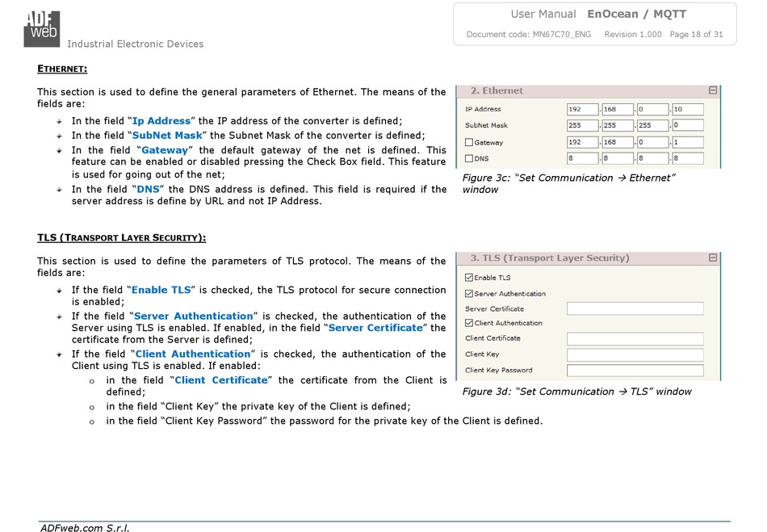Viewport: 767px width, 532px height.
Task: Click the first Gateway octet field
Action: tap(583, 142)
